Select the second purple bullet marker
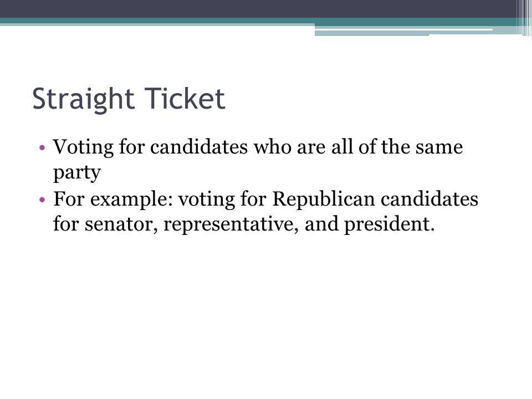 coord(42,199)
